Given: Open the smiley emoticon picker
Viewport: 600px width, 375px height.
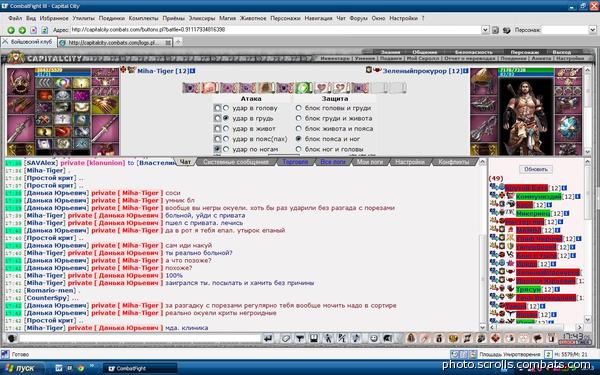Looking at the screenshot, I should [374, 338].
